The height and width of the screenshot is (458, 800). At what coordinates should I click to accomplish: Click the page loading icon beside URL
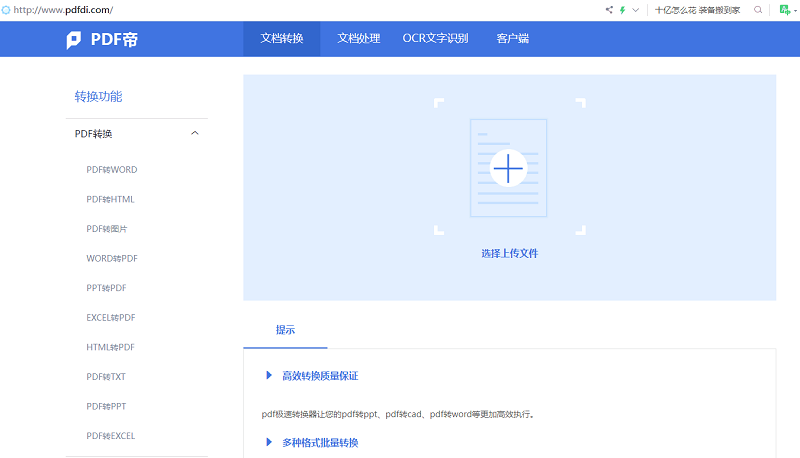click(x=6, y=10)
